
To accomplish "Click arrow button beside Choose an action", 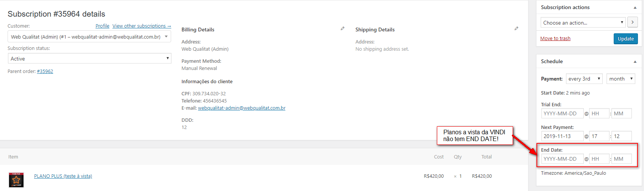I will 632,22.
